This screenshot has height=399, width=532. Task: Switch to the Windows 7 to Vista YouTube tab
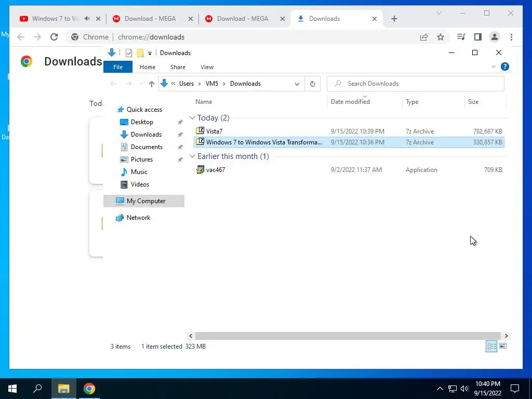point(55,19)
